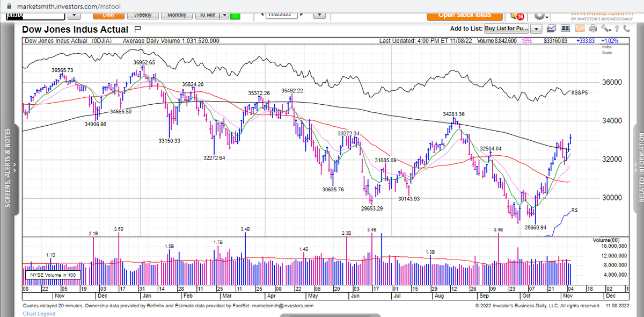Open the chart view icon

(551, 28)
